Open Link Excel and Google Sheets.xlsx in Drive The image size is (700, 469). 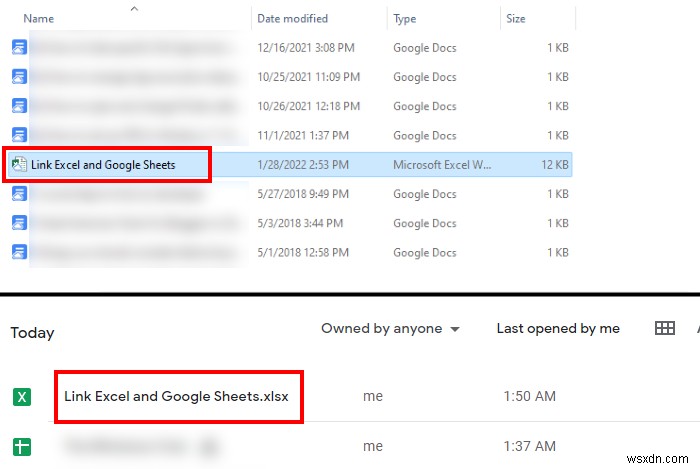(x=176, y=396)
